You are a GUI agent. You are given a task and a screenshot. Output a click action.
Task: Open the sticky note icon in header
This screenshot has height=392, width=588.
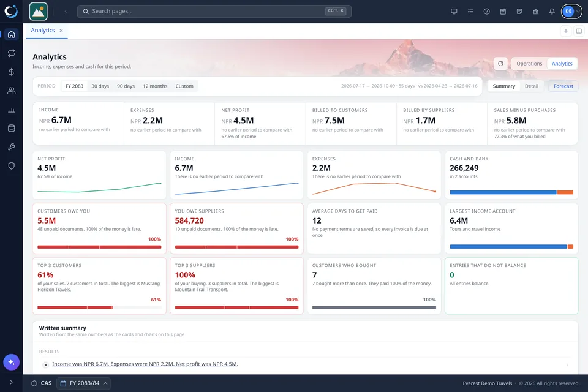point(519,11)
